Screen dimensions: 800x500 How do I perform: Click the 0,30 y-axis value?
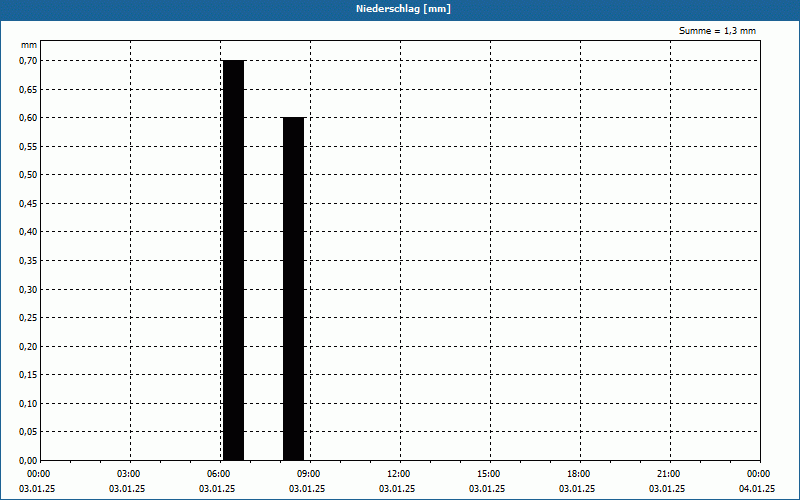point(28,289)
